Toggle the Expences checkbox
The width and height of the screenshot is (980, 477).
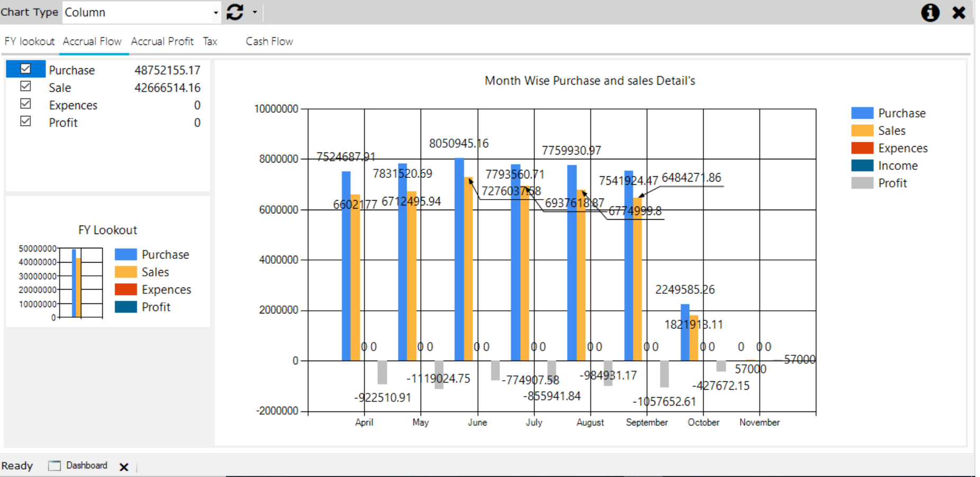click(25, 104)
